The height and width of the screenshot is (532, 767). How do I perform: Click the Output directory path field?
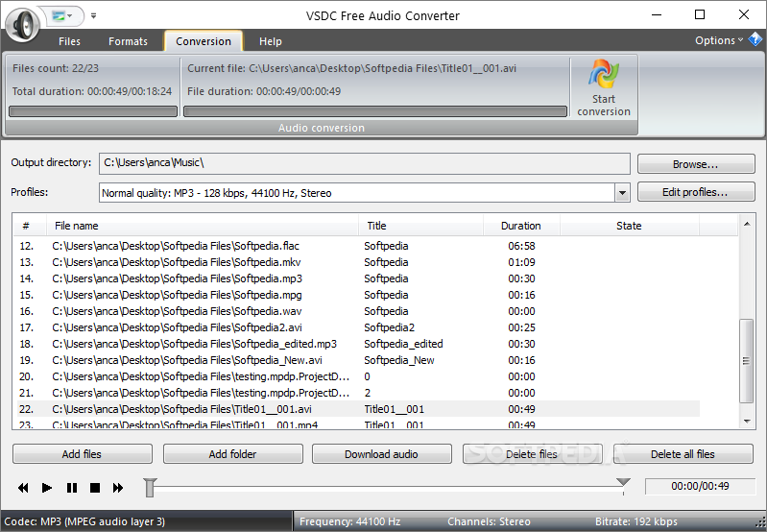pyautogui.click(x=365, y=163)
